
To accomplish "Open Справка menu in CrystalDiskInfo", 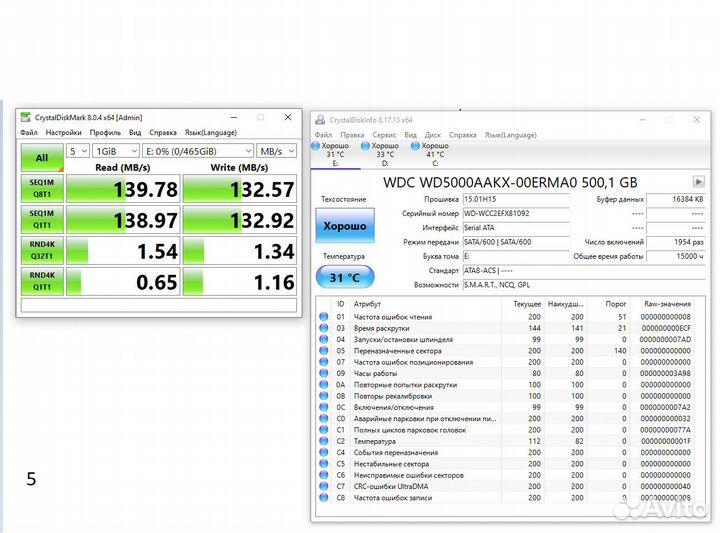I will click(x=462, y=135).
